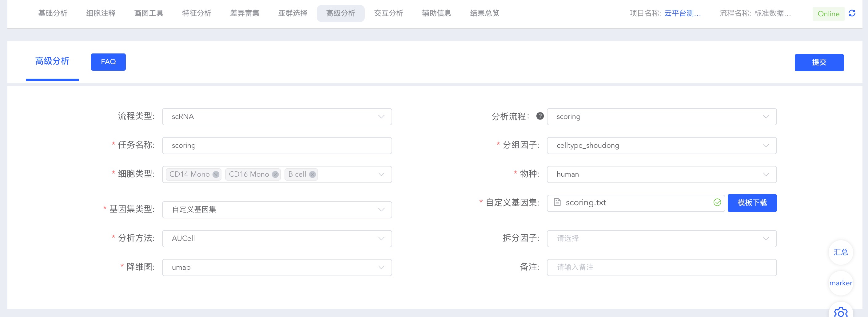
Task: Remove the B cell tag
Action: pos(313,174)
